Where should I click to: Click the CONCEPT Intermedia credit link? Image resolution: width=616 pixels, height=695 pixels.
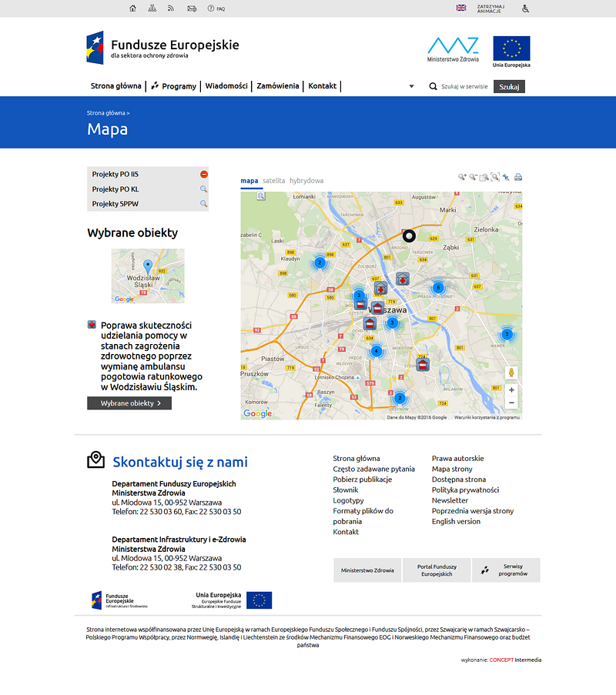(514, 660)
